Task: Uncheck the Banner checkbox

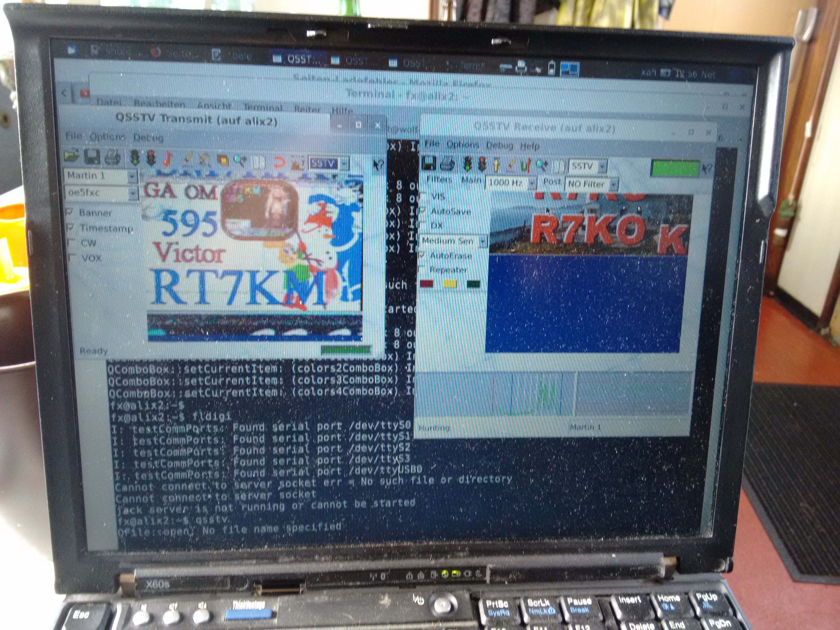Action: click(70, 212)
